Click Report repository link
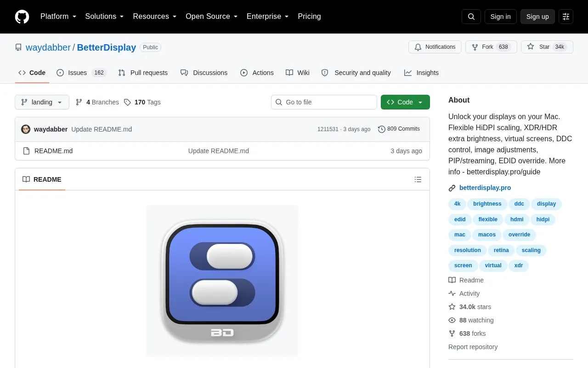This screenshot has width=588, height=368. coord(473,347)
